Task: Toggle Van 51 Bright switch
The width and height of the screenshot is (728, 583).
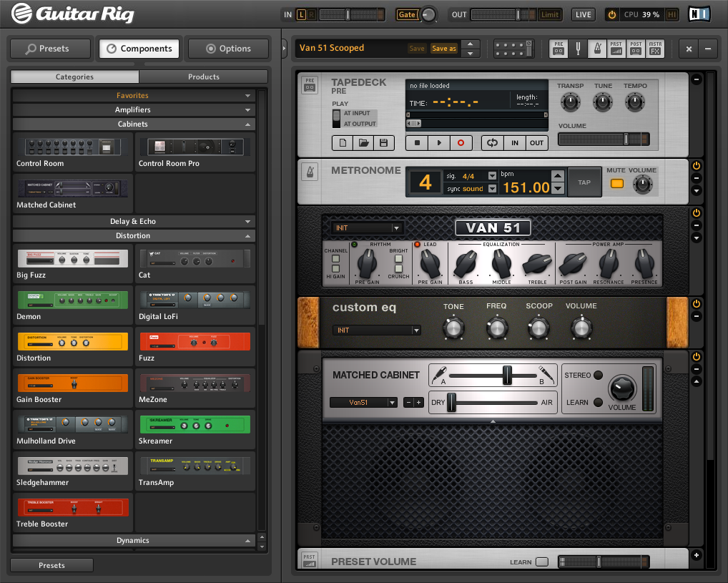Action: click(398, 259)
